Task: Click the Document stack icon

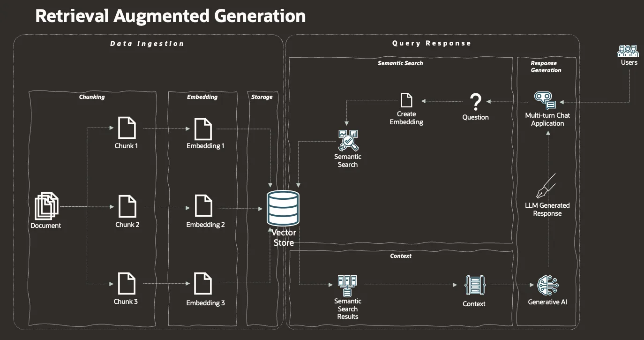Action: point(46,206)
